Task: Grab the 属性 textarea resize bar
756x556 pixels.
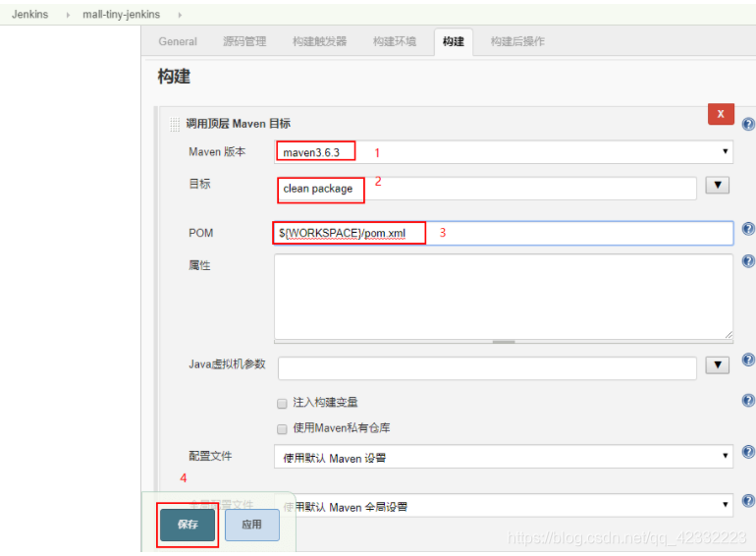Action: pos(504,342)
